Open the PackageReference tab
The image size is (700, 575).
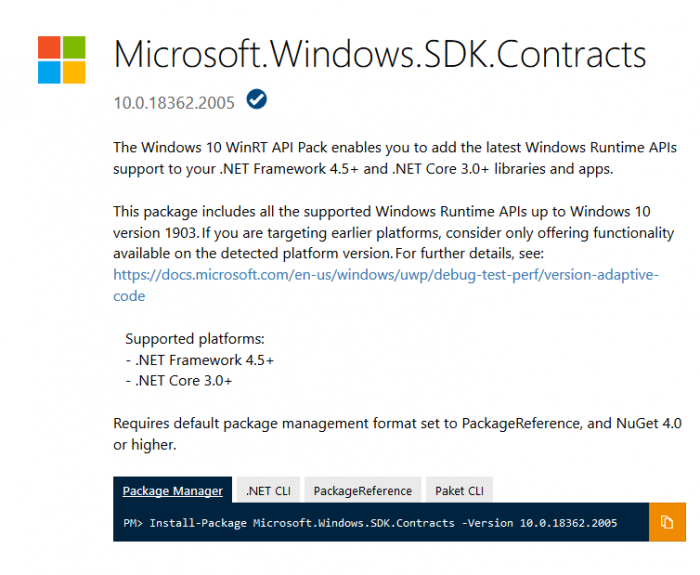click(362, 491)
